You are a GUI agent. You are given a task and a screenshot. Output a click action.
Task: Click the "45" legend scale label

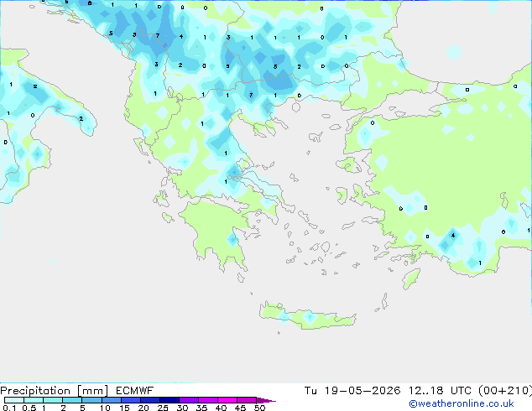coord(240,408)
